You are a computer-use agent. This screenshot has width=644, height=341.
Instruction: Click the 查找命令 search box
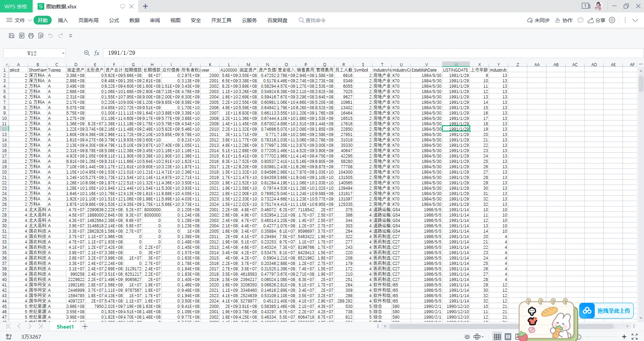click(312, 20)
